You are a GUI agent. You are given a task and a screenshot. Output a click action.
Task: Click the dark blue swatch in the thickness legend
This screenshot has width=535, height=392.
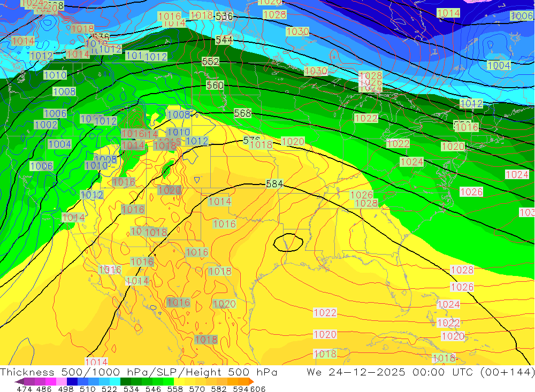coord(72,381)
